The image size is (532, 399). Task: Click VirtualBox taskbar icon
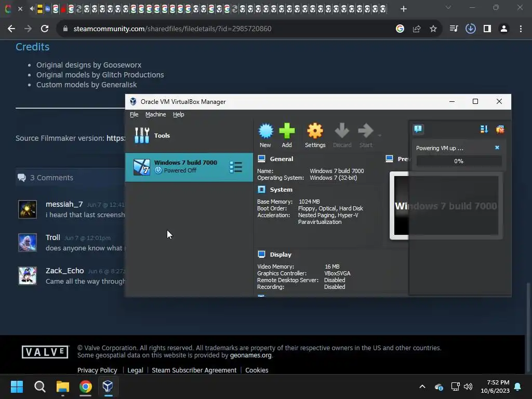click(x=108, y=387)
